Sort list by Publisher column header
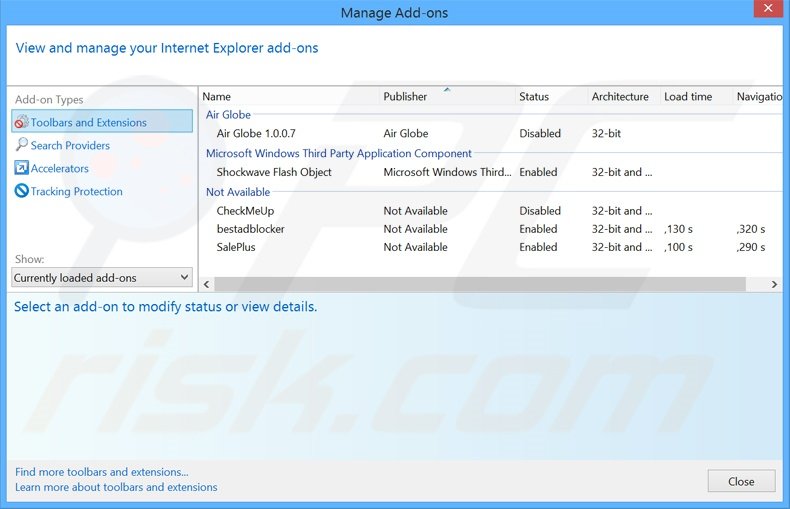Screen dimensions: 790x509 [447, 96]
